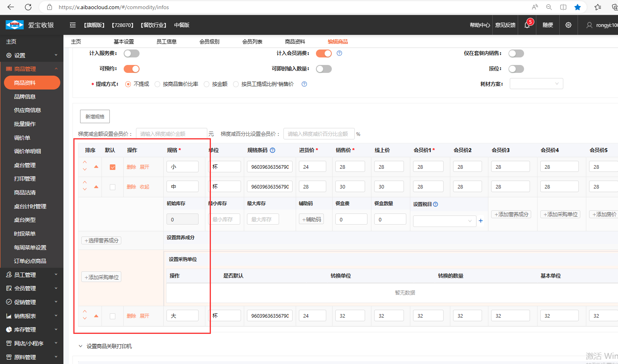618x364 pixels.
Task: Click help icon next to 规格条码
Action: 273,150
